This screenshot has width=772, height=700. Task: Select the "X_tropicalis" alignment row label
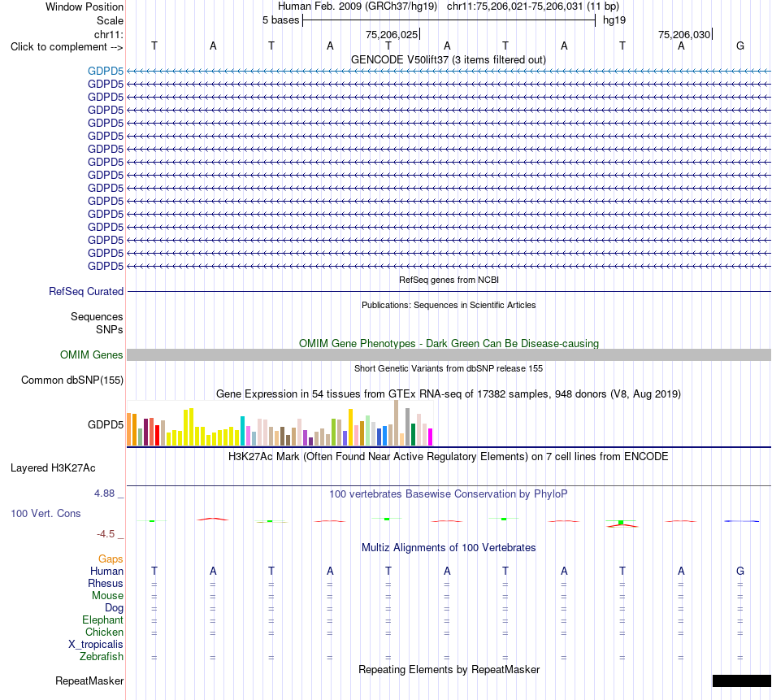tap(96, 645)
